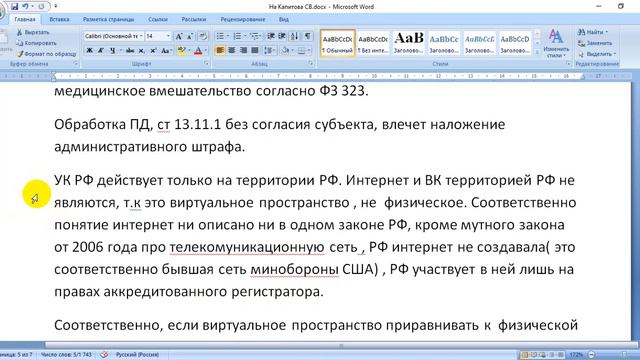Decrease font size with shrink-font icon
Viewport: 640px width, 360px height.
(x=190, y=36)
